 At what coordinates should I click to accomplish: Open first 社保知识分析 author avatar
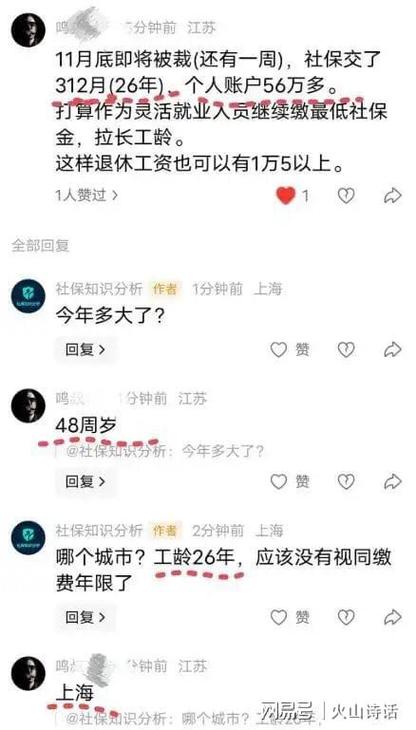28,296
